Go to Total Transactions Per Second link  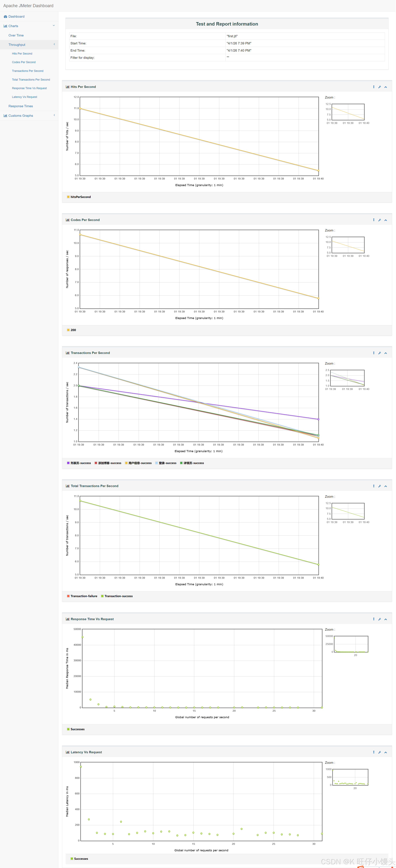(31, 79)
